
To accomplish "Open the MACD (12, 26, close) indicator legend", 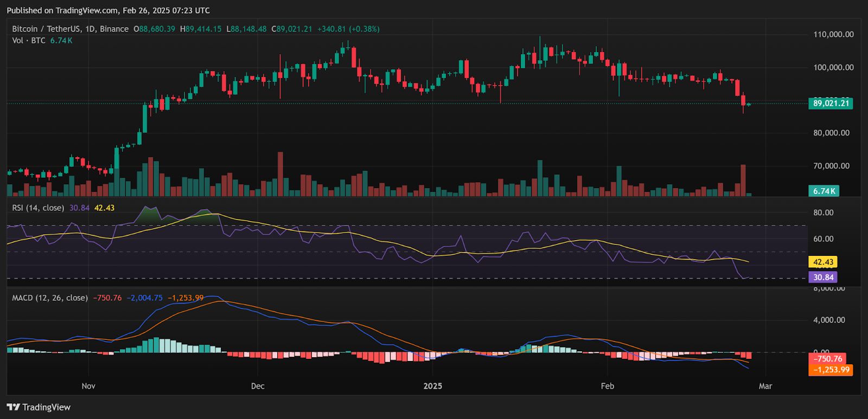I will click(50, 298).
